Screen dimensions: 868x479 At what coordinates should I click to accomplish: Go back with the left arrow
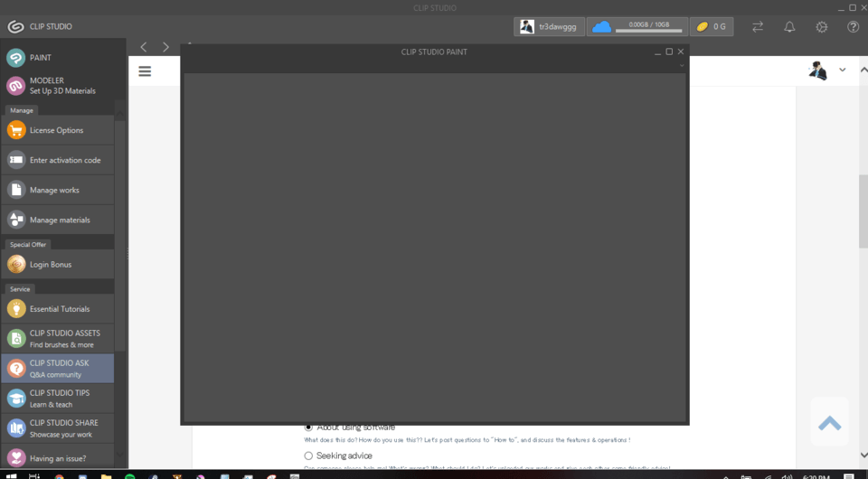coord(144,47)
